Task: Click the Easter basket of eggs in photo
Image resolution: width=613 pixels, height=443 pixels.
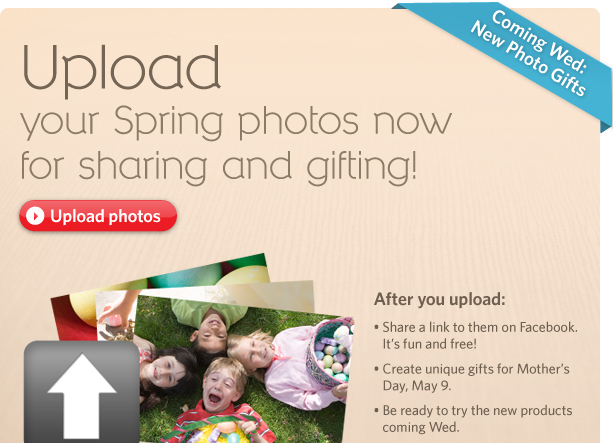Action: [332, 352]
